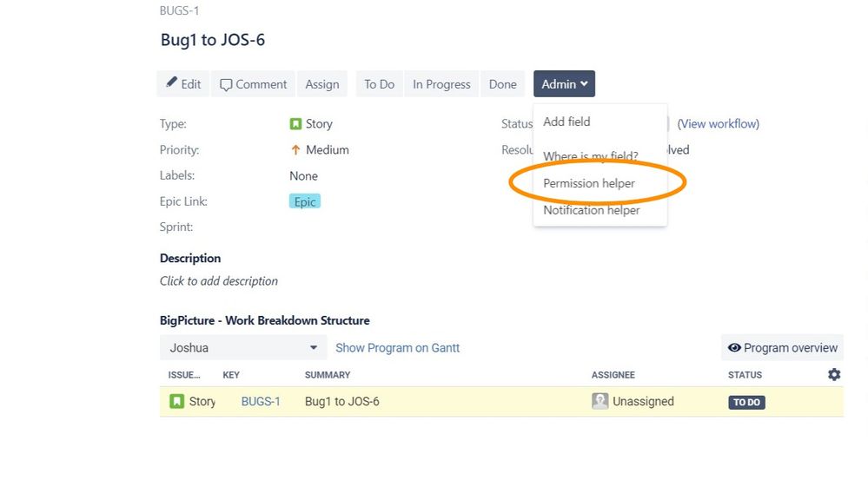This screenshot has width=868, height=500.
Task: Click the issue title Bug1 to JOS-6
Action: (213, 40)
